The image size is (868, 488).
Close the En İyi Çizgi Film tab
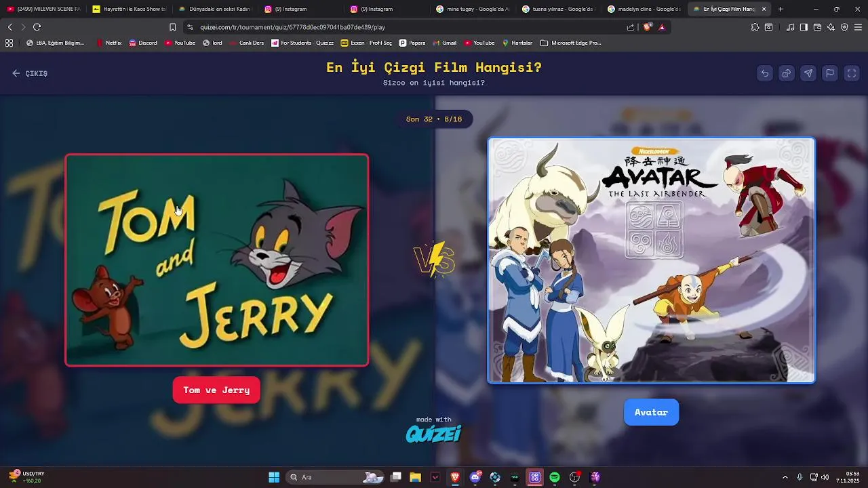pos(764,9)
